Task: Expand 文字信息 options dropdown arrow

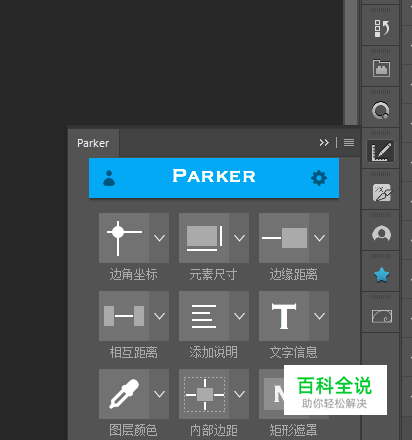Action: pos(319,316)
